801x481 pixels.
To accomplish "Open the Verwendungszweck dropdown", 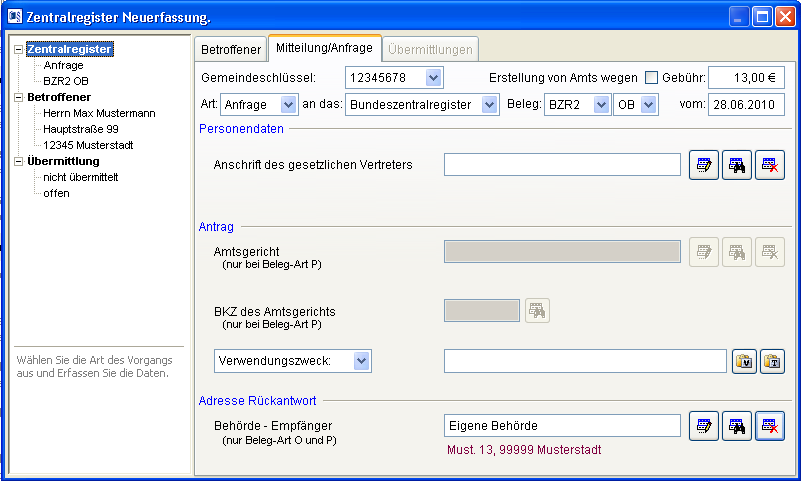I will tap(361, 361).
